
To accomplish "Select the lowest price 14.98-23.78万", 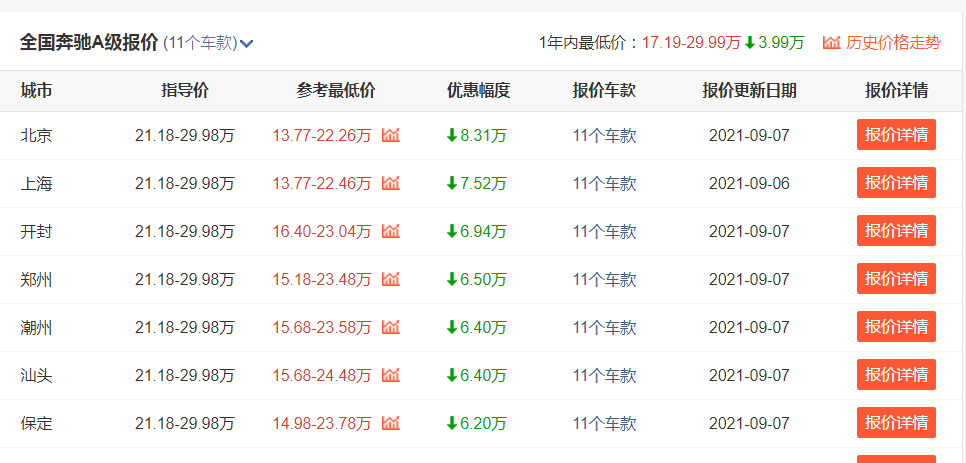I will pyautogui.click(x=322, y=424).
